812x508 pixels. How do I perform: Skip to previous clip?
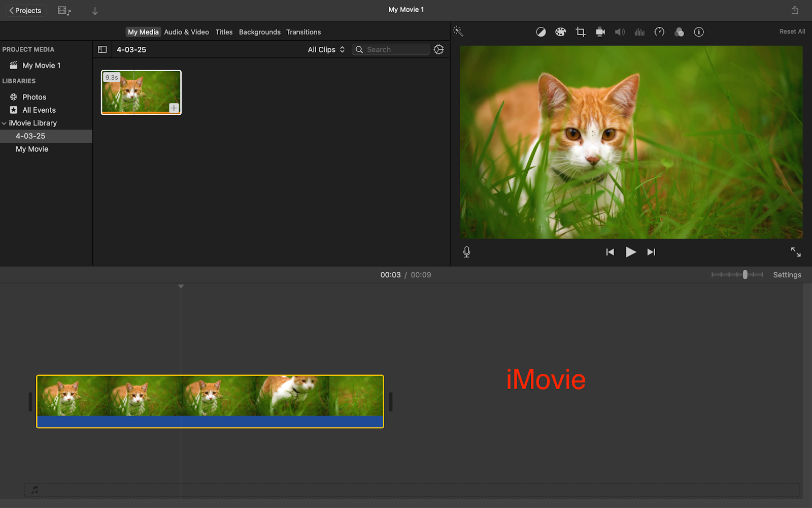coord(610,252)
